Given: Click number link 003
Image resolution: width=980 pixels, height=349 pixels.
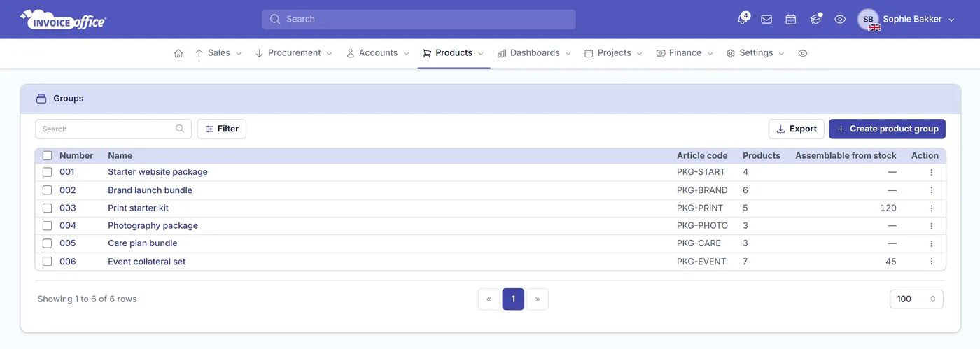Looking at the screenshot, I should click(68, 208).
